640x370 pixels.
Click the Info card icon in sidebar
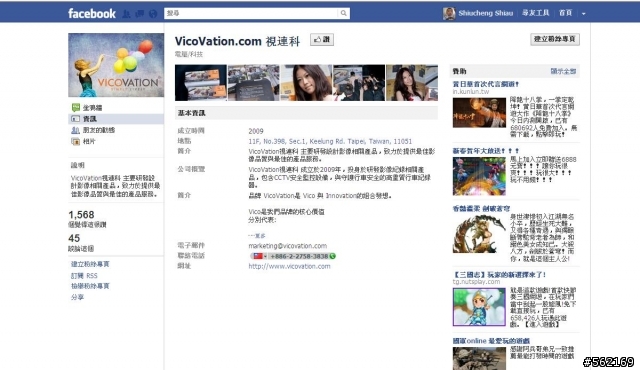coord(76,119)
